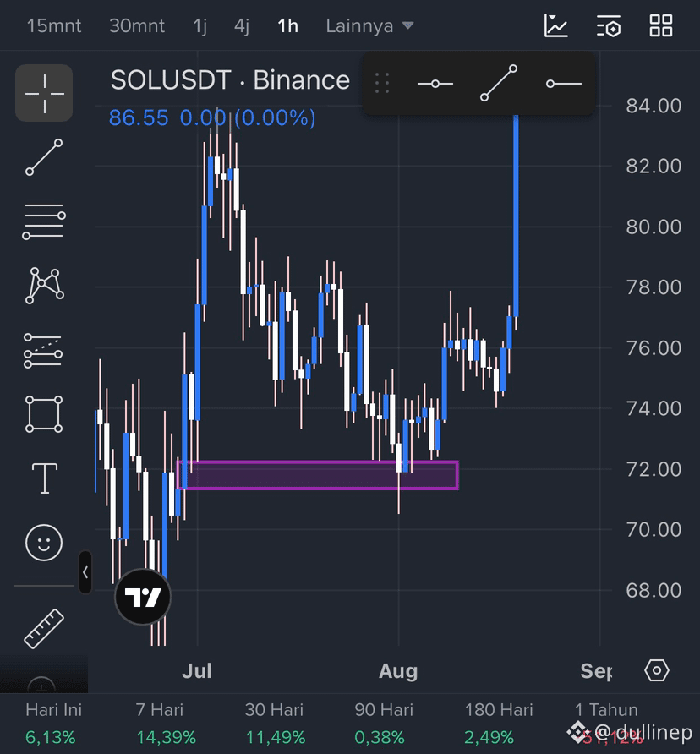Select the Hari Ini performance range
The width and height of the screenshot is (700, 754).
point(53,723)
